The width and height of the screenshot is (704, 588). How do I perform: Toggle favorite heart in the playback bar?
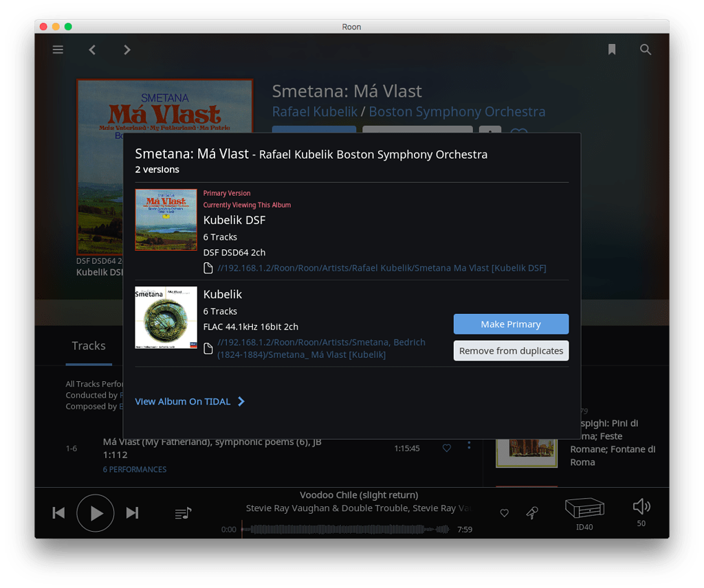[504, 512]
